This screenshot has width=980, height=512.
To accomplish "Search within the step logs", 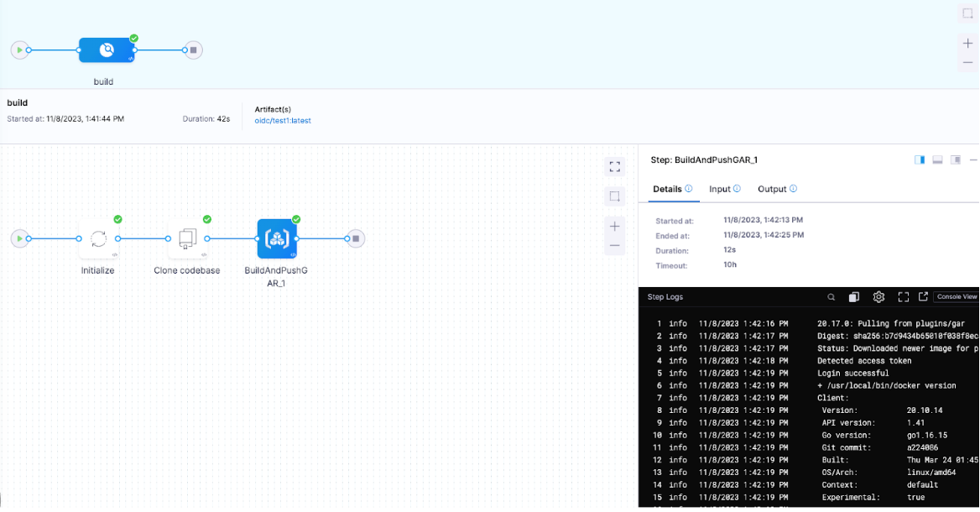I will (831, 297).
